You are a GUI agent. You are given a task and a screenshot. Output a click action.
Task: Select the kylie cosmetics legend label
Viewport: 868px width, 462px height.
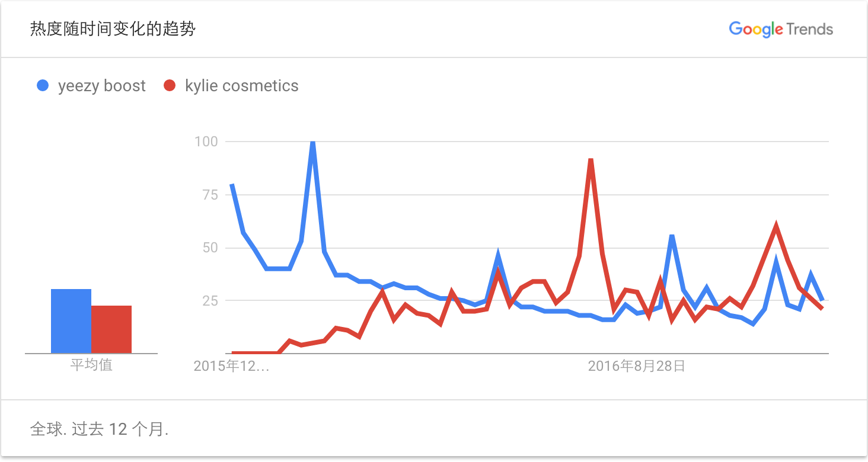click(x=241, y=86)
